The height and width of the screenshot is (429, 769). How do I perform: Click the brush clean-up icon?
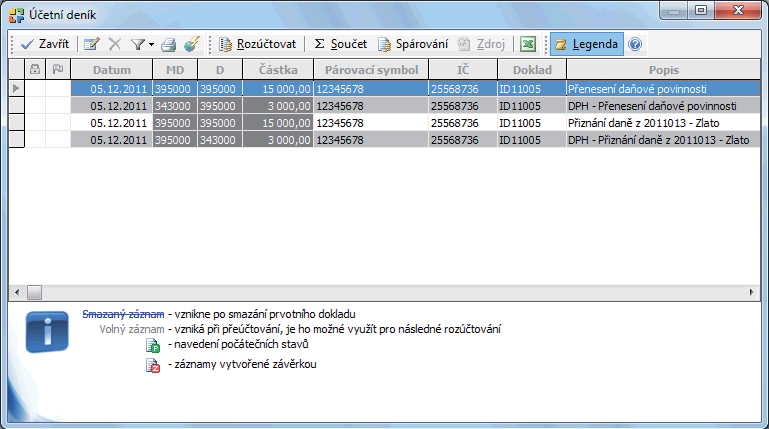[x=192, y=45]
